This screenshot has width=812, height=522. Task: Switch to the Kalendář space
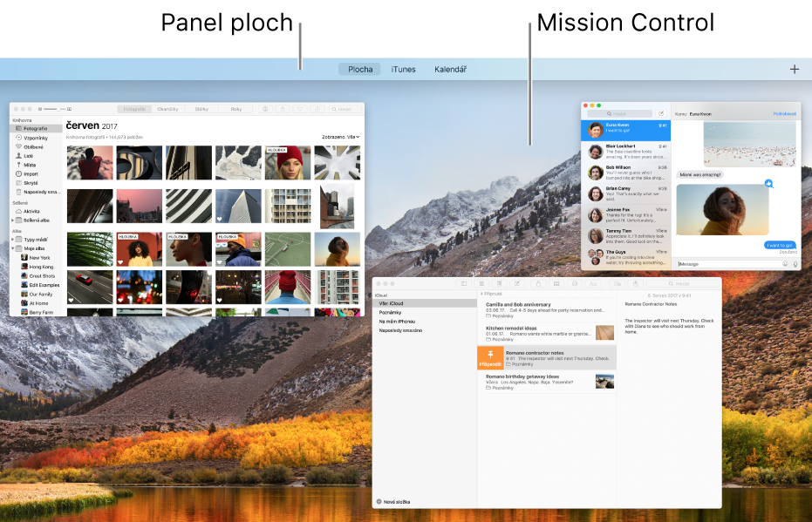click(x=450, y=70)
